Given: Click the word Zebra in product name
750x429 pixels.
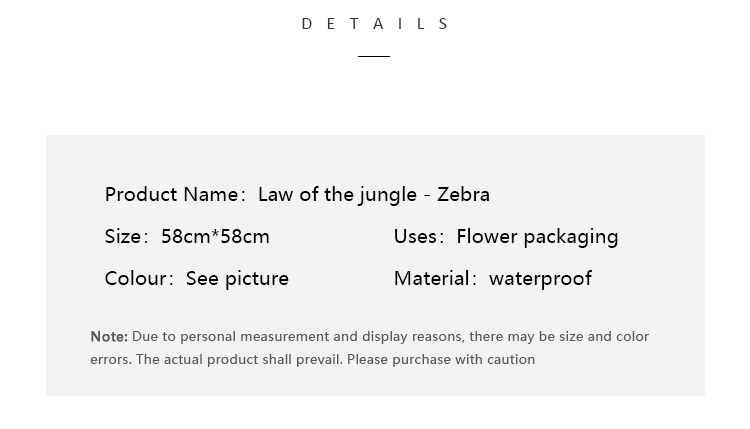Looking at the screenshot, I should 463,195.
